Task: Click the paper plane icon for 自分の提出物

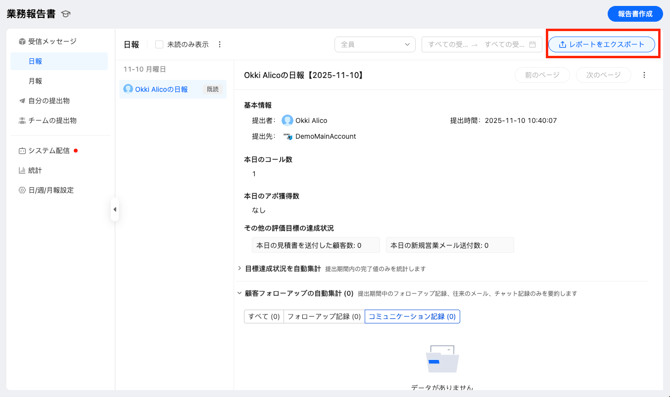Action: pyautogui.click(x=22, y=101)
